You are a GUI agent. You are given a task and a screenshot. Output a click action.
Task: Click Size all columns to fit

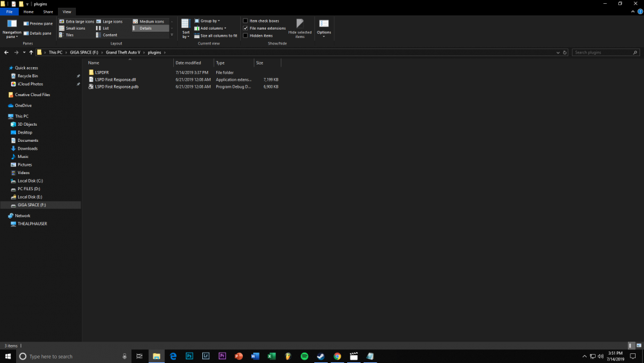point(216,35)
